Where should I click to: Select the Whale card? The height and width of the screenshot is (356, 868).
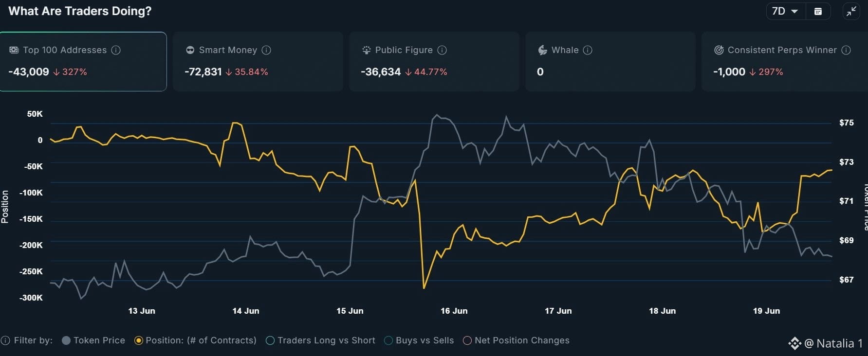610,61
